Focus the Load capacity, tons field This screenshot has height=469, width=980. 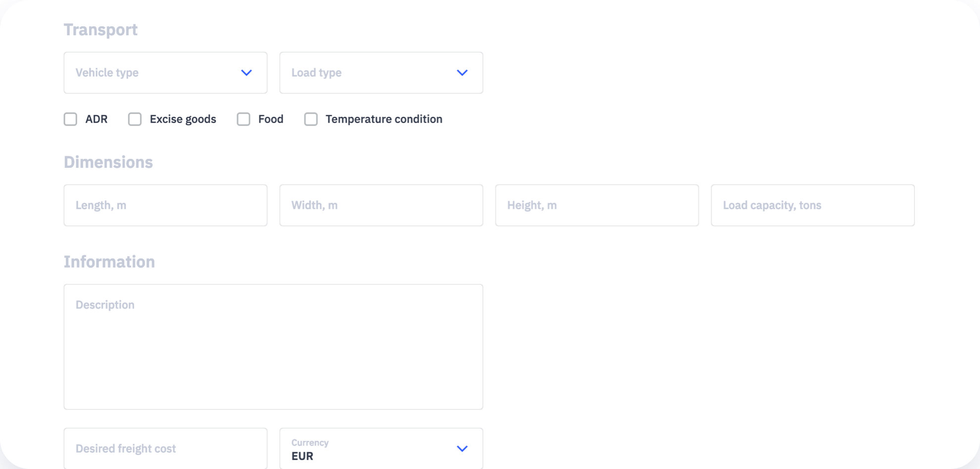pyautogui.click(x=813, y=205)
